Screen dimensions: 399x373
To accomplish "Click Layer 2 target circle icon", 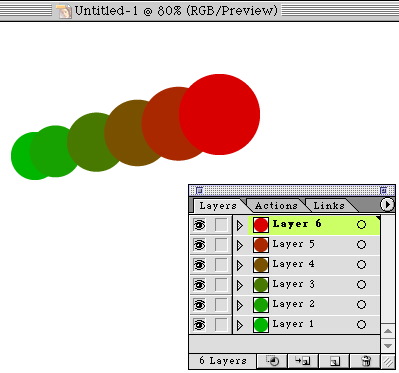I will (x=361, y=305).
